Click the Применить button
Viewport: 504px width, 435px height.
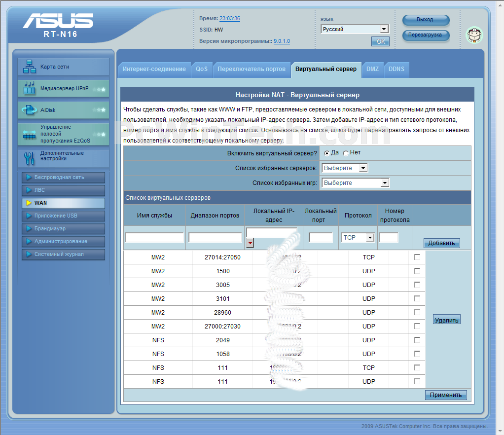(x=446, y=395)
